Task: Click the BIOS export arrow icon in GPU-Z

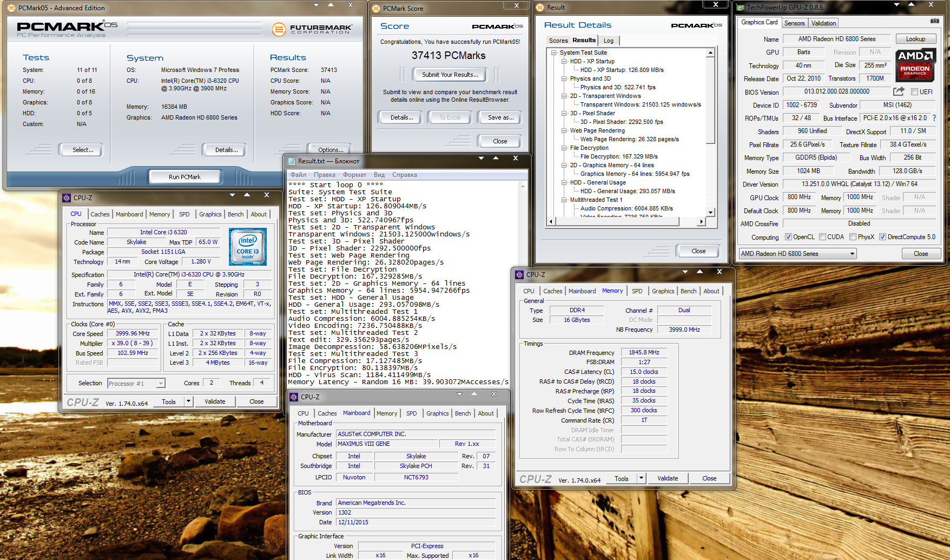Action: pos(899,91)
